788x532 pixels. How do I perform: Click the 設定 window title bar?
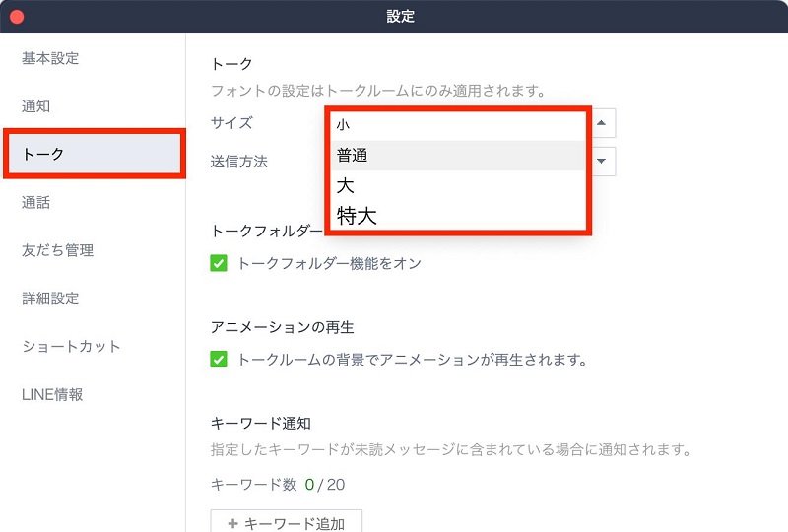pyautogui.click(x=401, y=17)
